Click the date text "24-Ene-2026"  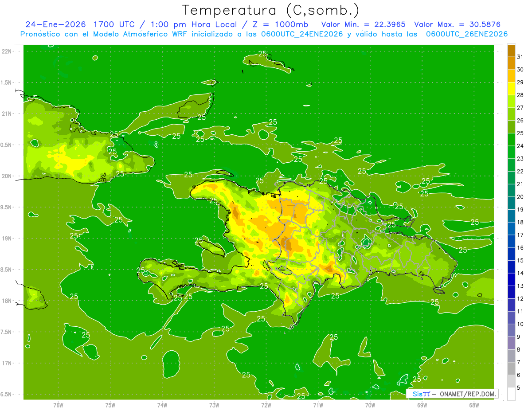pyautogui.click(x=55, y=24)
